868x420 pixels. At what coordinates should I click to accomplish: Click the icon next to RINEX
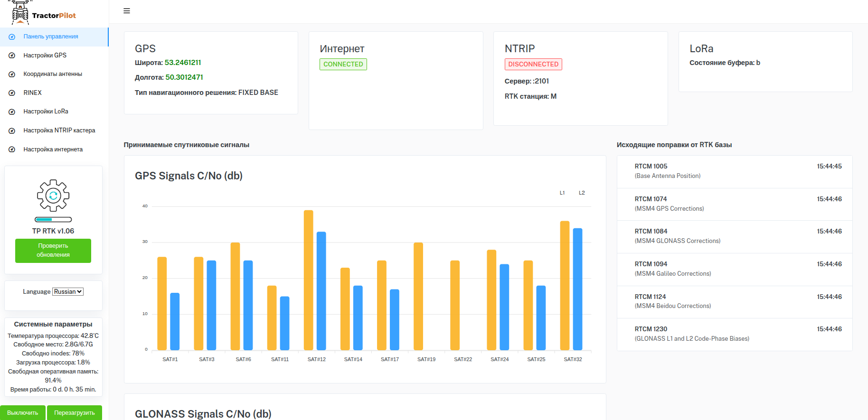[12, 93]
